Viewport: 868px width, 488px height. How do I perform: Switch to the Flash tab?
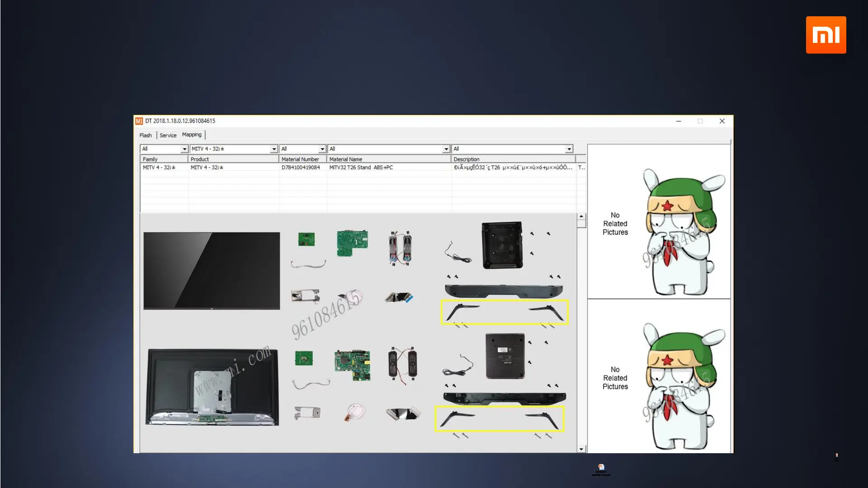[x=146, y=135]
